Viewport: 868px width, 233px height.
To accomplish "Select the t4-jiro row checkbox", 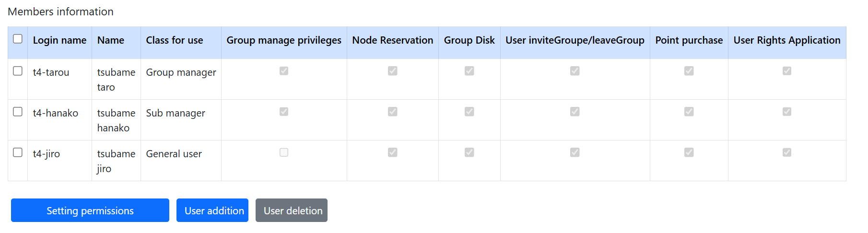I will pyautogui.click(x=18, y=152).
